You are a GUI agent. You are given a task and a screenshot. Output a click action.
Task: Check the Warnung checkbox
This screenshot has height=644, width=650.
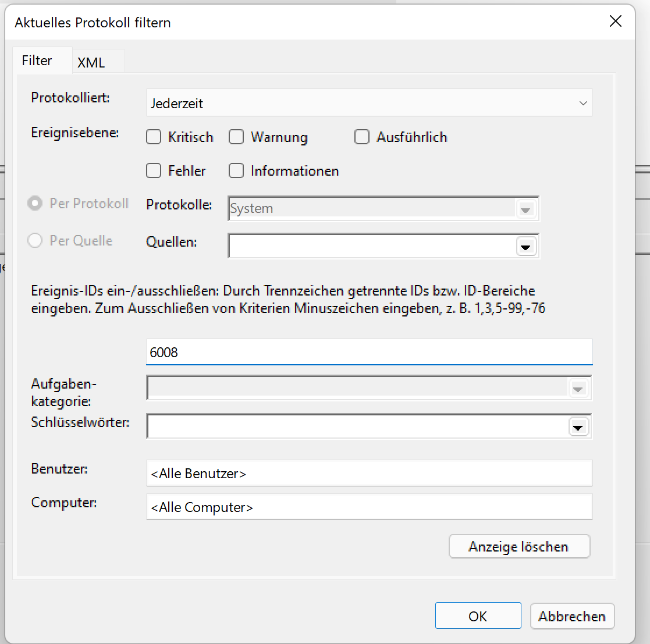point(236,137)
